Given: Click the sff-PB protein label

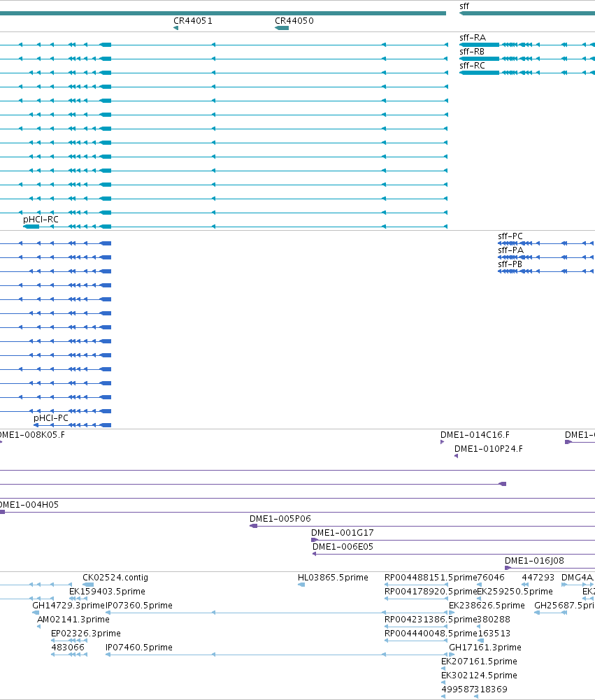Looking at the screenshot, I should [510, 264].
